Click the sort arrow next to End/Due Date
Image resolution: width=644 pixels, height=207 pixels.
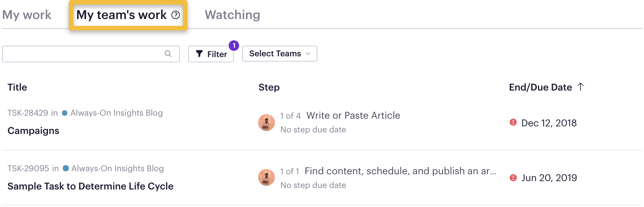581,87
